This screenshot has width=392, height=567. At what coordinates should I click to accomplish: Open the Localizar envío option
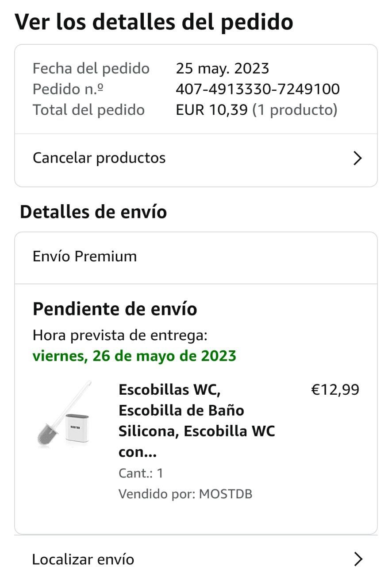[83, 559]
